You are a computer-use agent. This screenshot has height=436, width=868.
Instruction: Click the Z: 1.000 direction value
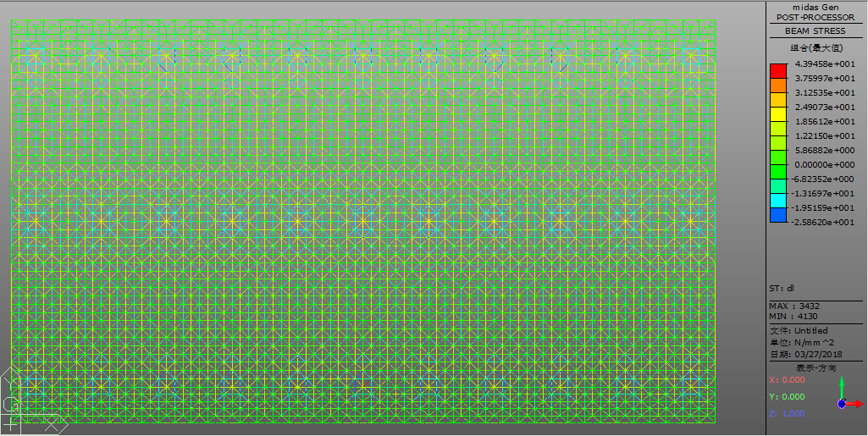pyautogui.click(x=788, y=414)
